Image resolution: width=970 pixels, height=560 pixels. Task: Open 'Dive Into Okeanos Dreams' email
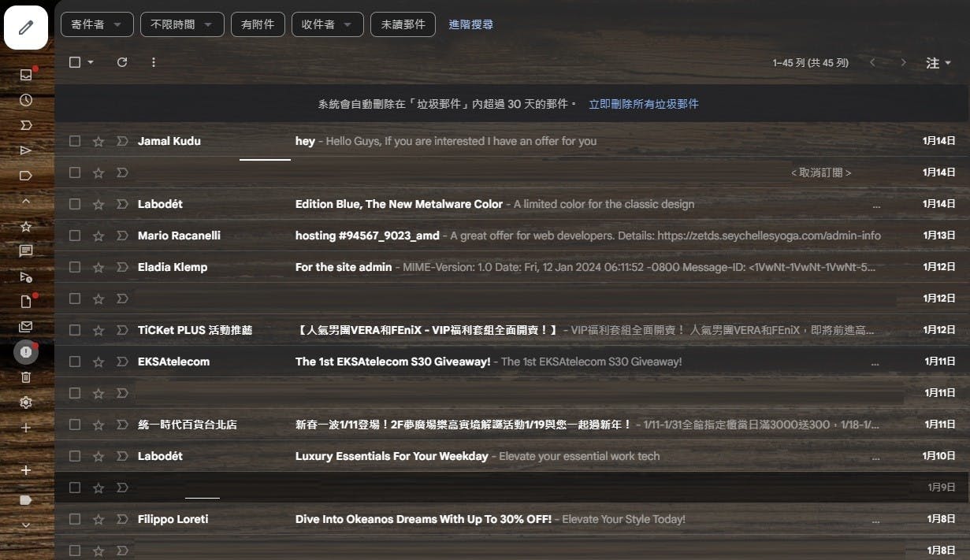[x=512, y=519]
